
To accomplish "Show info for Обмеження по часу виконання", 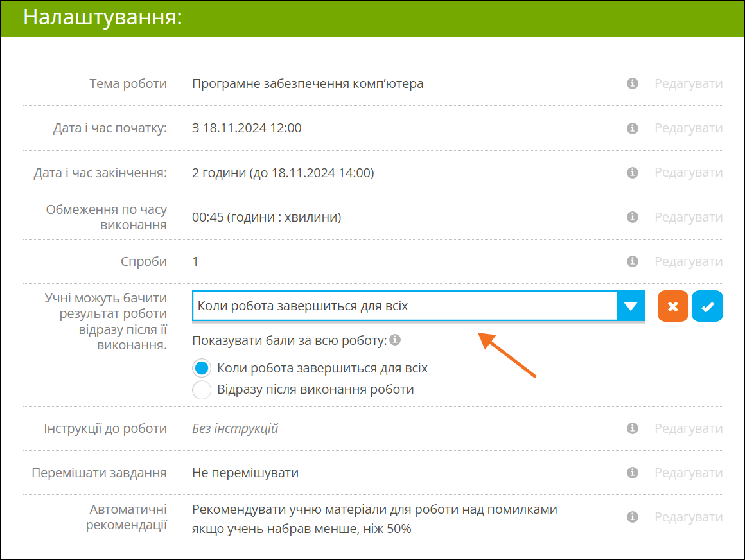I will point(633,217).
